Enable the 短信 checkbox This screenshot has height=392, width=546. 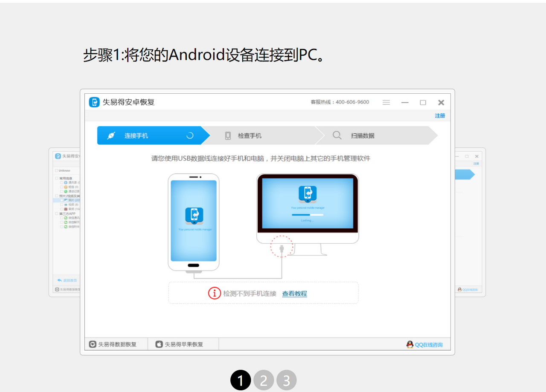(61, 187)
